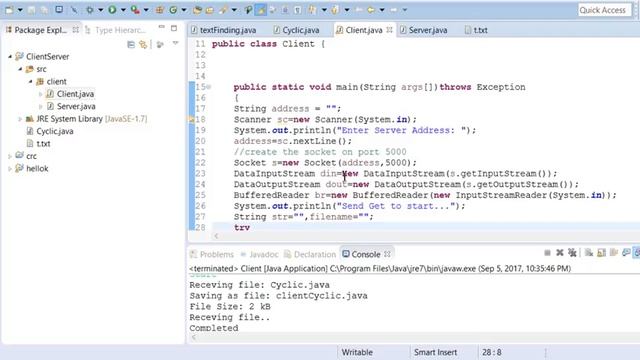Screen dimensions: 640x360
Task: Click the Save icon in toolbar
Action: point(31,10)
